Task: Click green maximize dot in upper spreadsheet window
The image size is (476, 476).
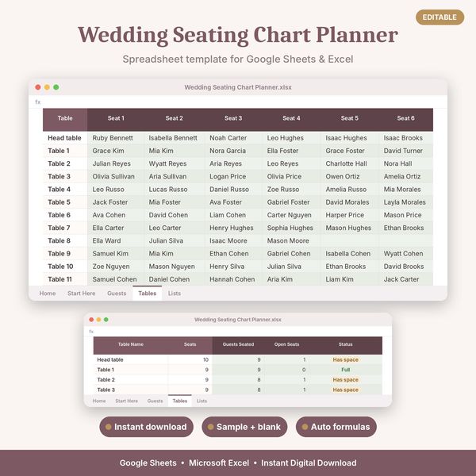Action: pyautogui.click(x=56, y=87)
